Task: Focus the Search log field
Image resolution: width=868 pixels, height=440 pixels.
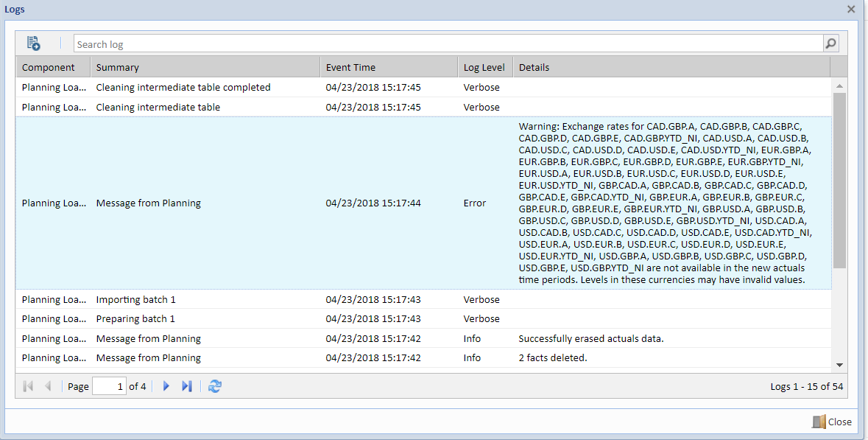Action: pyautogui.click(x=448, y=43)
